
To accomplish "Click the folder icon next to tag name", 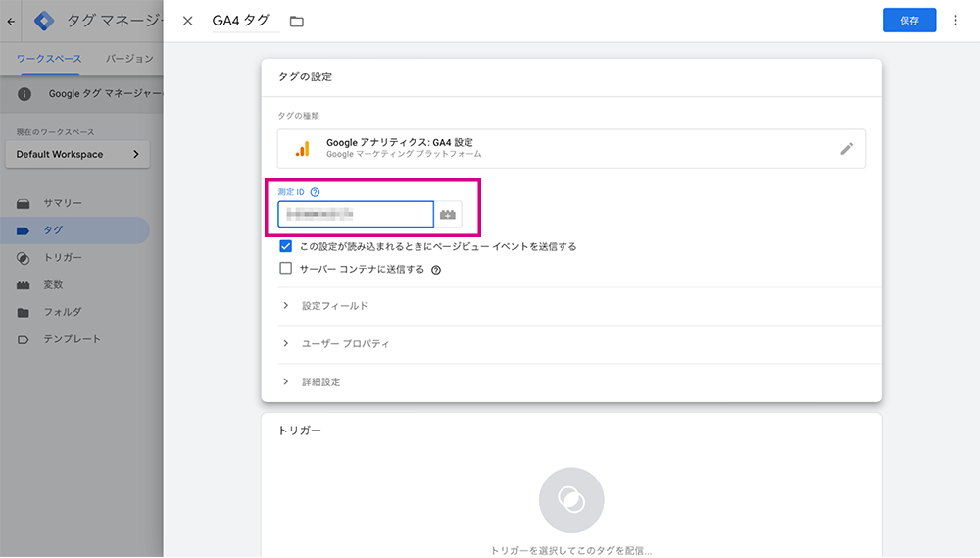I will 296,22.
